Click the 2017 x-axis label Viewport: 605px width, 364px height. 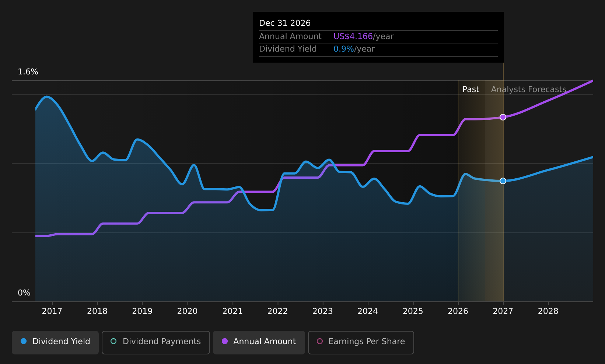[52, 311]
